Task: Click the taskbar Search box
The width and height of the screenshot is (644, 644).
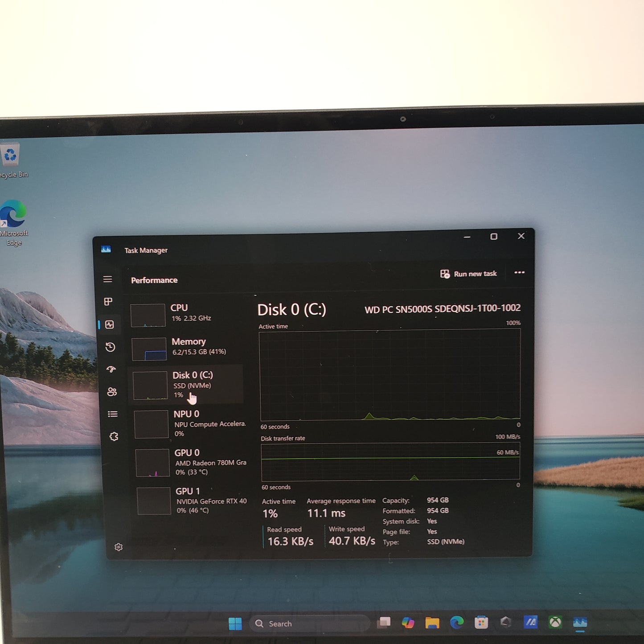Action: click(x=309, y=623)
